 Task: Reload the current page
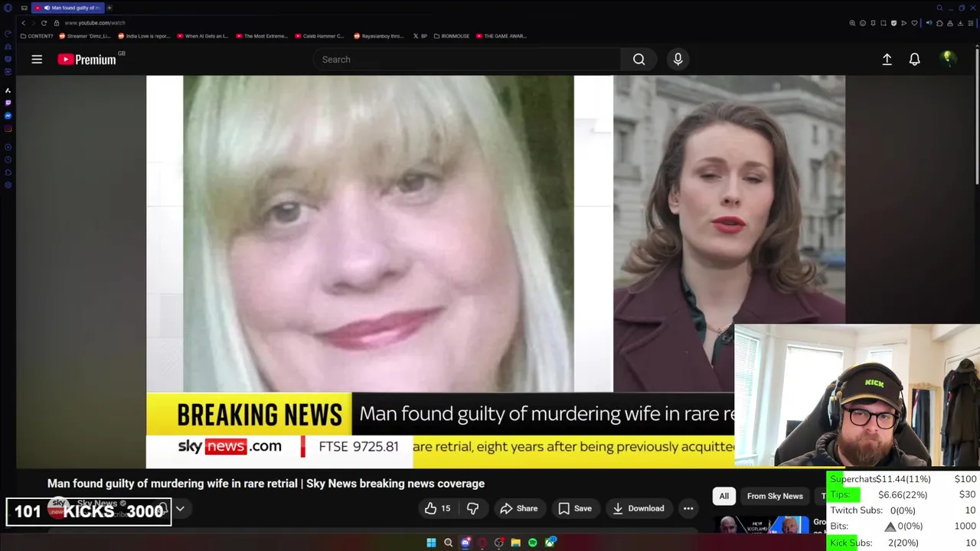point(44,23)
